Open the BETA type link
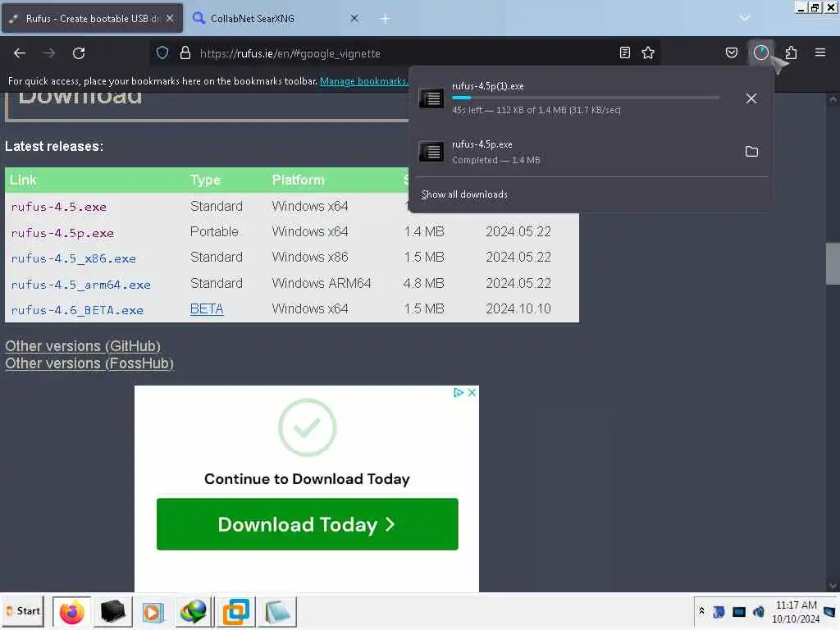The height and width of the screenshot is (630, 840). pyautogui.click(x=207, y=309)
